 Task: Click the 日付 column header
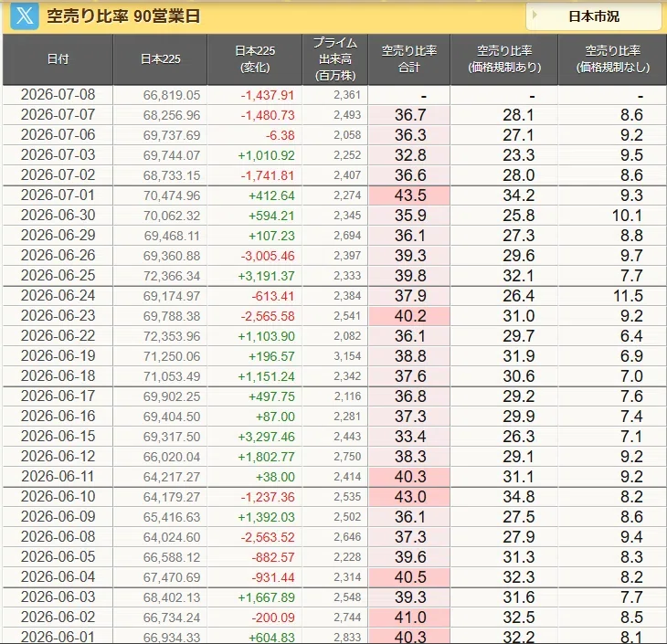58,59
